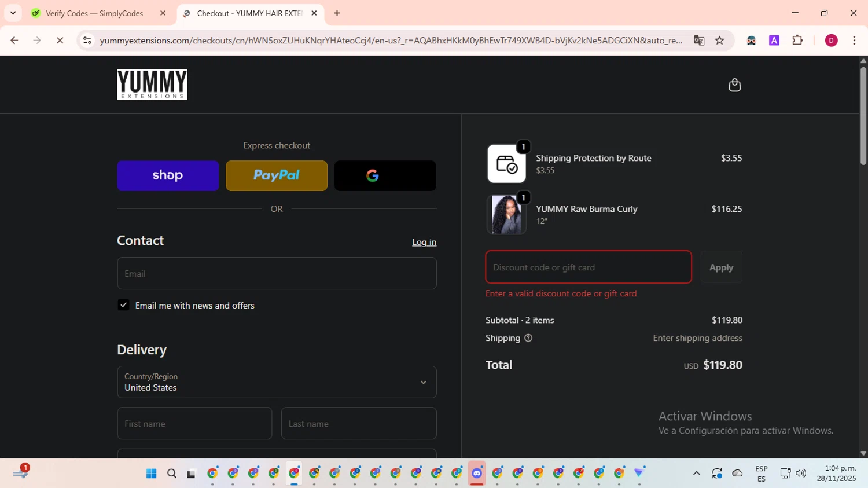The height and width of the screenshot is (488, 868).
Task: Click the sync tray icon
Action: point(717,474)
